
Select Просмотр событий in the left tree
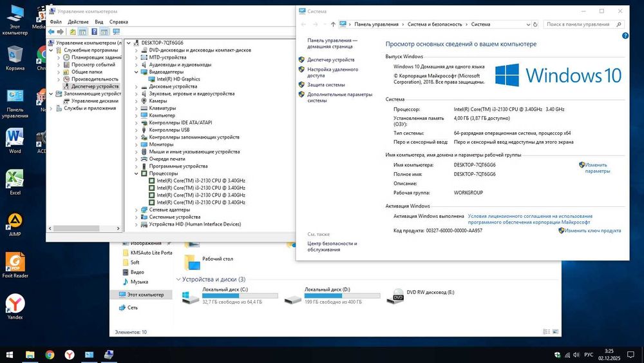93,64
